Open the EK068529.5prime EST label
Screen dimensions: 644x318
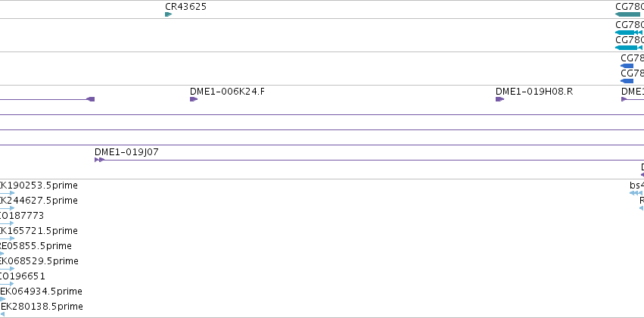pos(39,261)
